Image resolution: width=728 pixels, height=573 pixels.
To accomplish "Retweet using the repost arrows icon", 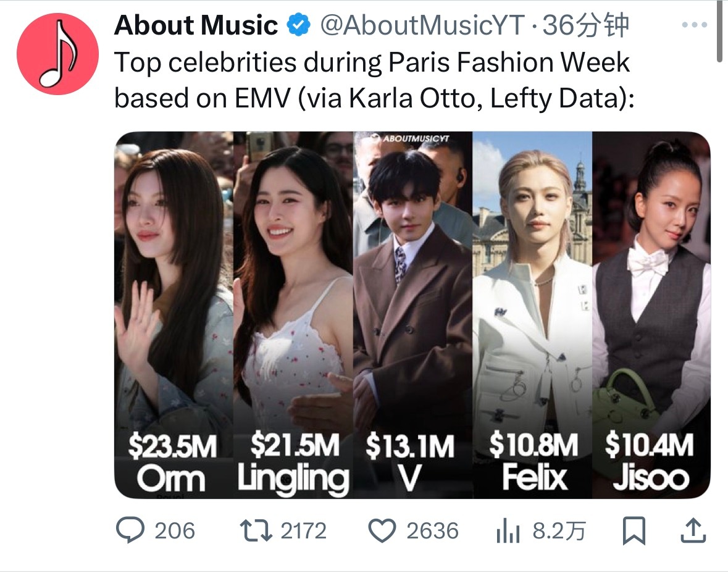I will (x=256, y=531).
